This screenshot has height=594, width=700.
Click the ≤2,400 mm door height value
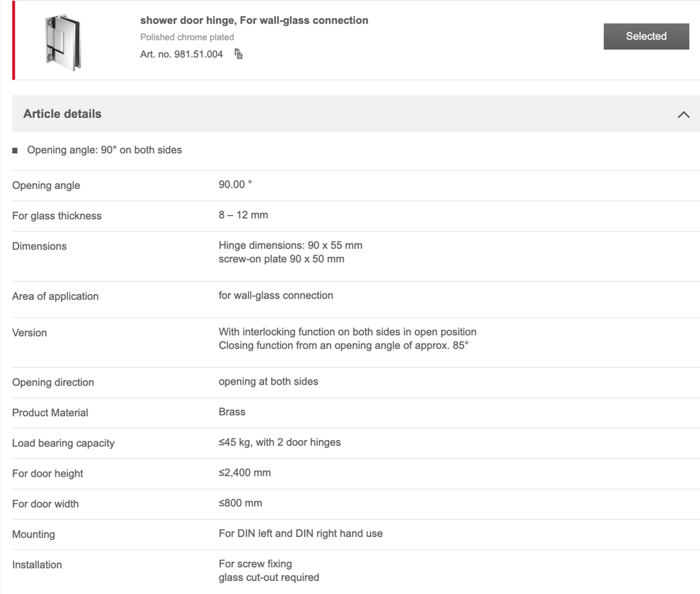click(x=244, y=473)
